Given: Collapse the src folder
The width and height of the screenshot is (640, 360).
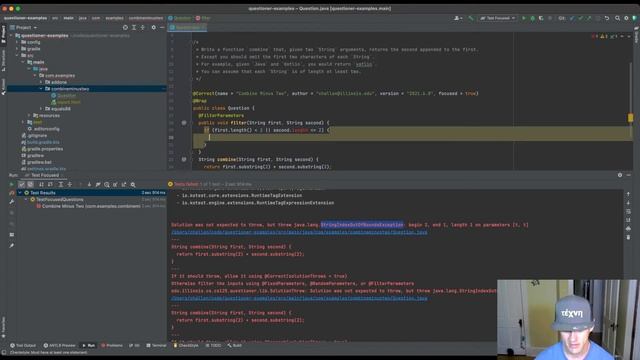Looking at the screenshot, I should pyautogui.click(x=17, y=55).
